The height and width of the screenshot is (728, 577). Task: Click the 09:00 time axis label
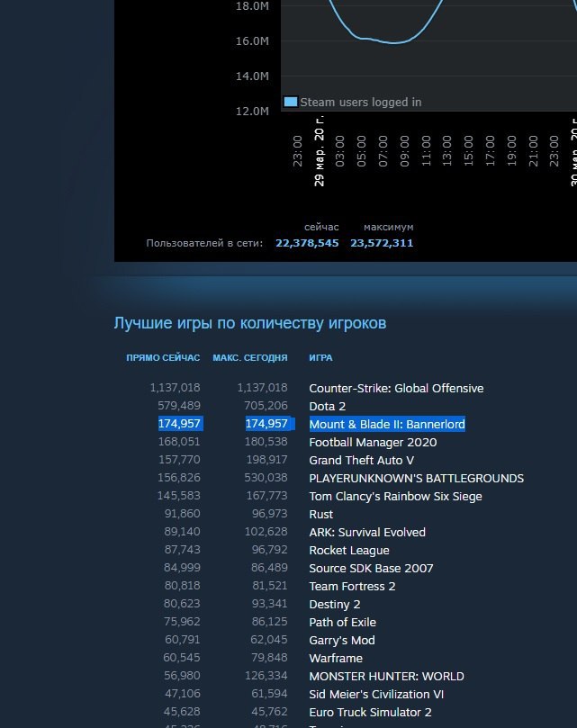click(404, 151)
